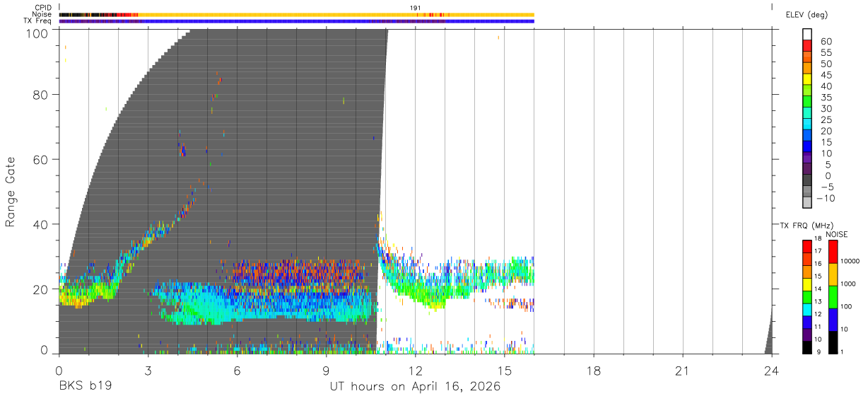Viewport: 868px width, 401px height.
Task: Click Range Gate tick label 100
Action: coord(37,33)
